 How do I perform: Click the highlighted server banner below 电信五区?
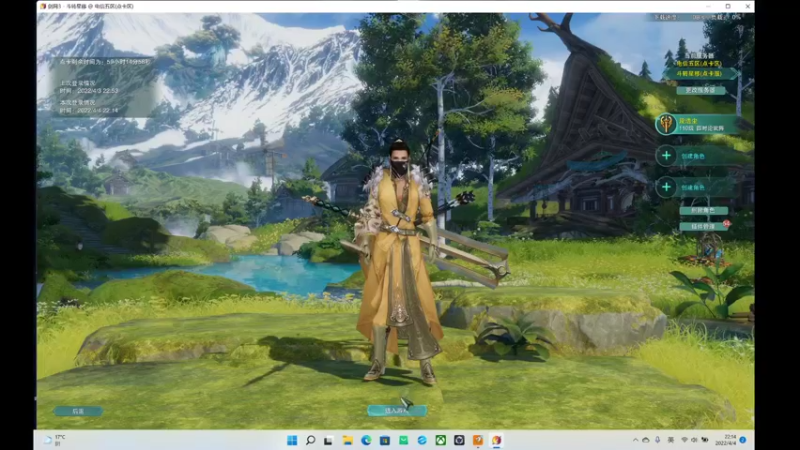coord(700,73)
